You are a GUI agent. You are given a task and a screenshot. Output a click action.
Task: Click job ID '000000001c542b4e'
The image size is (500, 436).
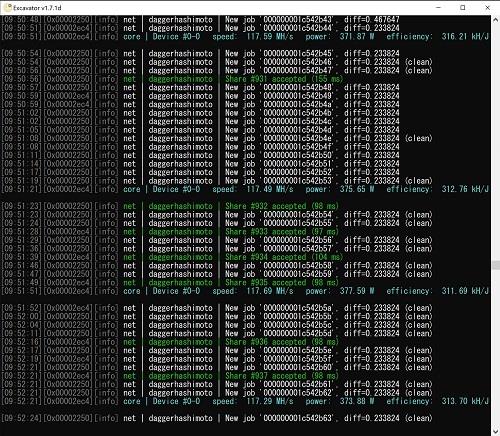click(x=298, y=138)
